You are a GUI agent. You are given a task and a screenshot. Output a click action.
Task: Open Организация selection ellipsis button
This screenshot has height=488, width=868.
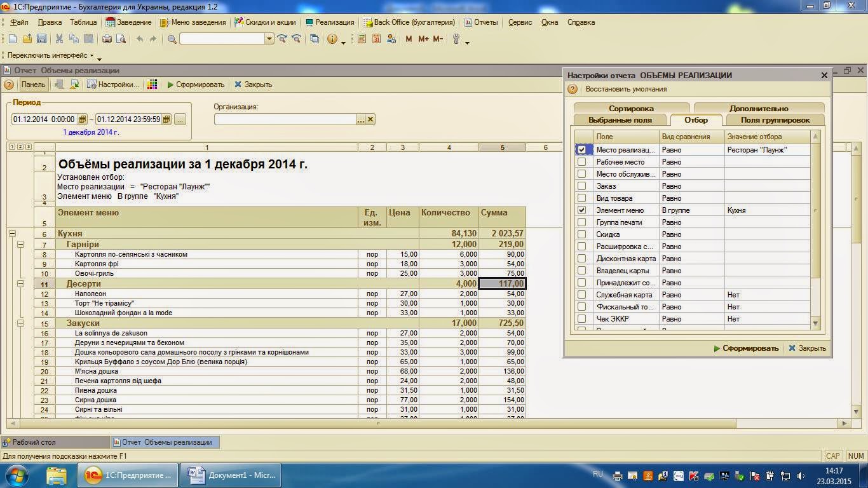(x=361, y=119)
